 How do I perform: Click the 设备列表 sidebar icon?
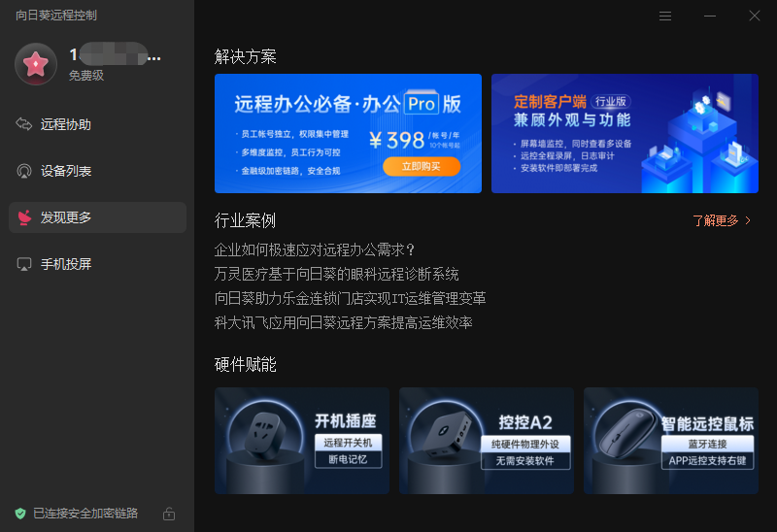coord(24,171)
